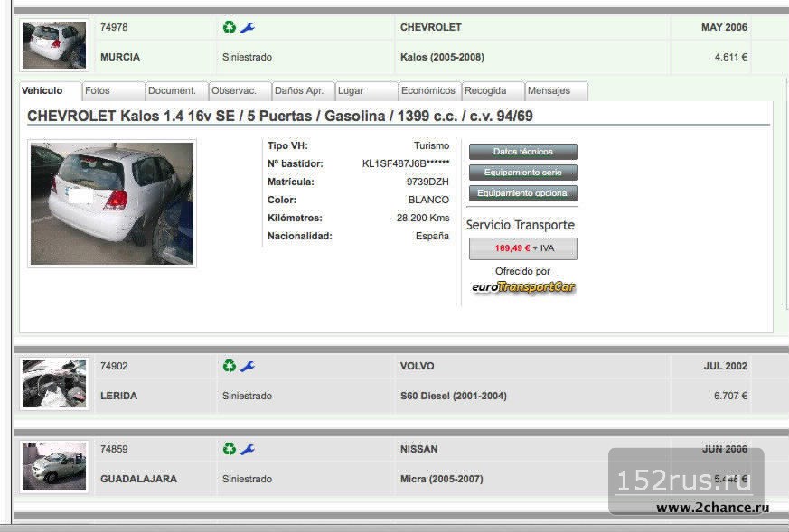The image size is (789, 532).
Task: Open the Recogida tab
Action: [x=493, y=91]
